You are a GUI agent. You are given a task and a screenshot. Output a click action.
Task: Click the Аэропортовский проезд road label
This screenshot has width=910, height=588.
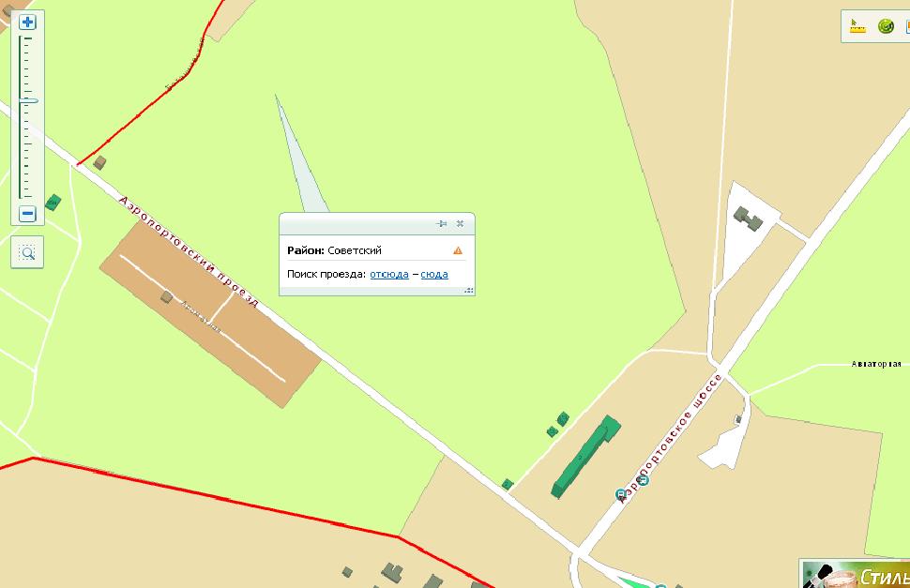point(189,251)
